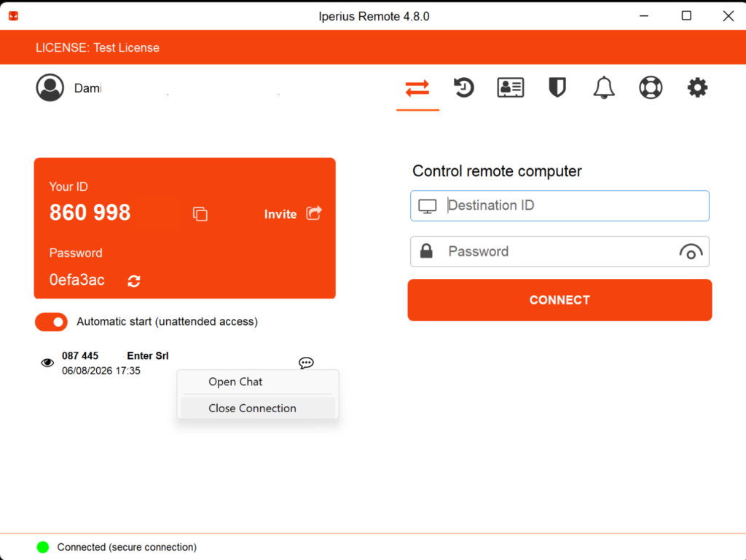Click the Connected (secure connection) status text
Viewport: 746px width, 560px height.
pos(127,547)
